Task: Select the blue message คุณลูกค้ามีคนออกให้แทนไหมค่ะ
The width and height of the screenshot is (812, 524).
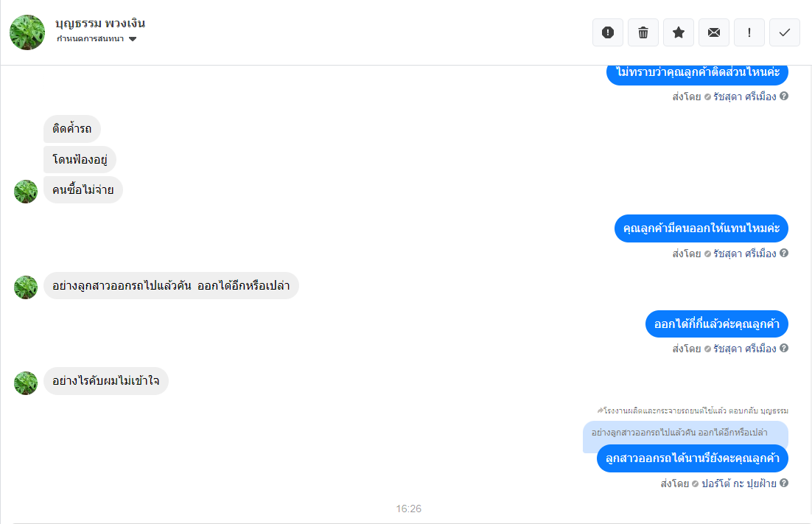Action: 701,228
